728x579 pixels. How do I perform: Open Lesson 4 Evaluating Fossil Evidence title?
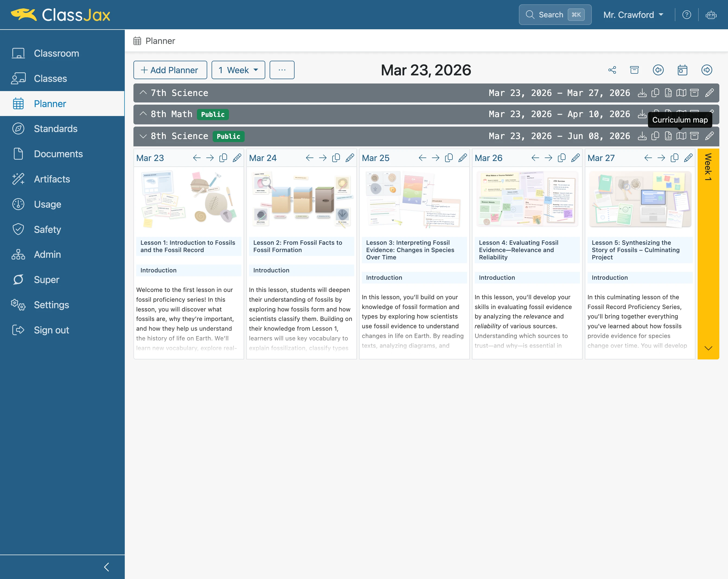coord(527,250)
